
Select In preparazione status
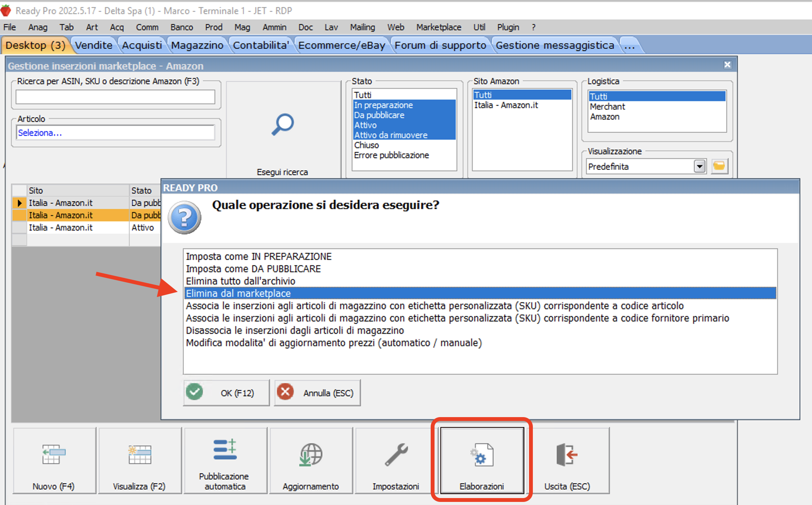pyautogui.click(x=404, y=105)
